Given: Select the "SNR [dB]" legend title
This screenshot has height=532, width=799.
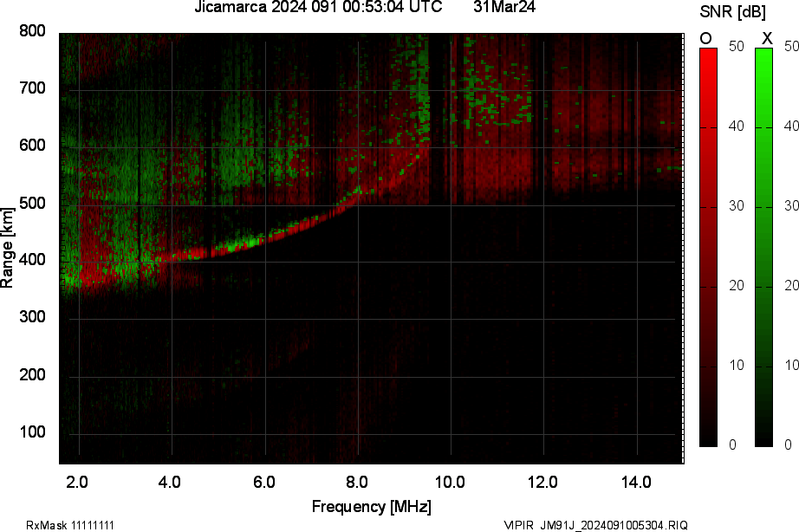Looking at the screenshot, I should tap(734, 10).
